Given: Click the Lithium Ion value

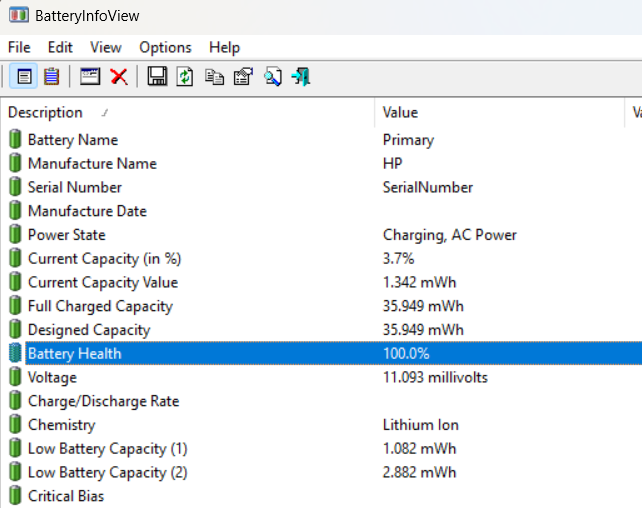Looking at the screenshot, I should 420,425.
